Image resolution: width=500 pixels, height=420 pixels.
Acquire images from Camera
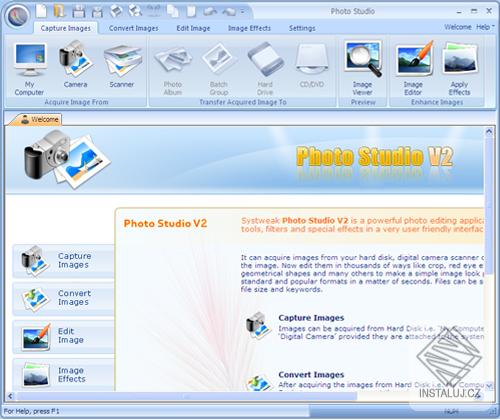coord(75,65)
